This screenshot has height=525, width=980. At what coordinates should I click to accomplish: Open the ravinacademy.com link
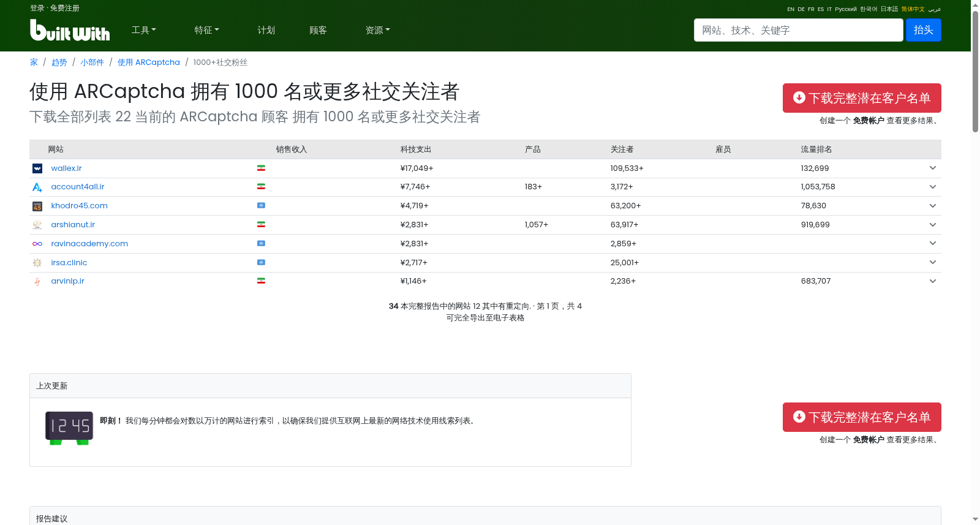[x=89, y=244]
